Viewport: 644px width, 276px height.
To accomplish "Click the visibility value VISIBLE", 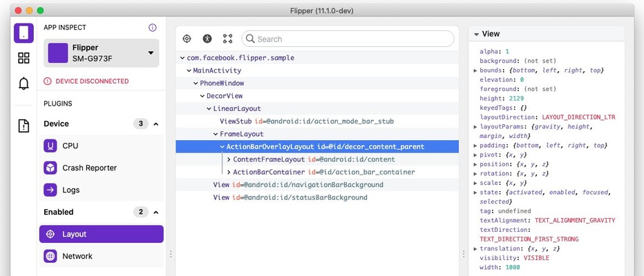I will [536, 258].
